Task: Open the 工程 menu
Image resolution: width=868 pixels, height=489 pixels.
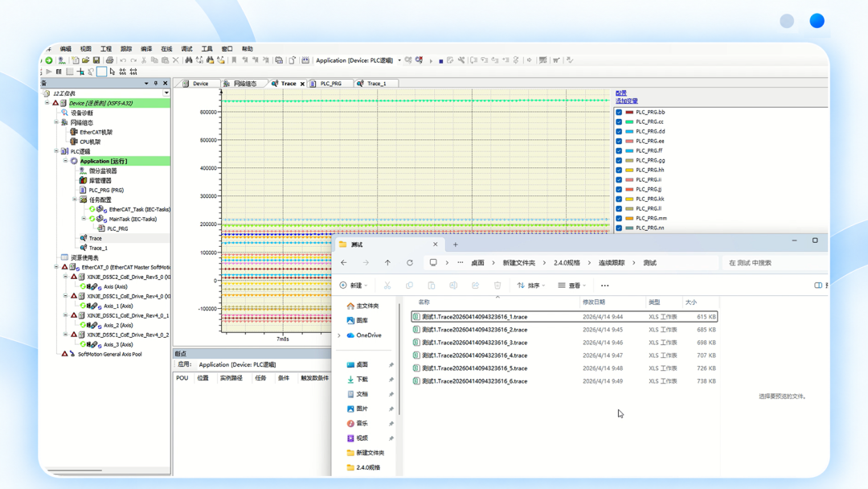Action: (x=106, y=49)
